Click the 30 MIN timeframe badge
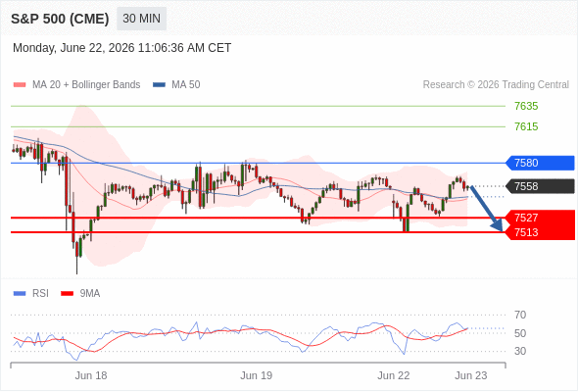 [141, 19]
